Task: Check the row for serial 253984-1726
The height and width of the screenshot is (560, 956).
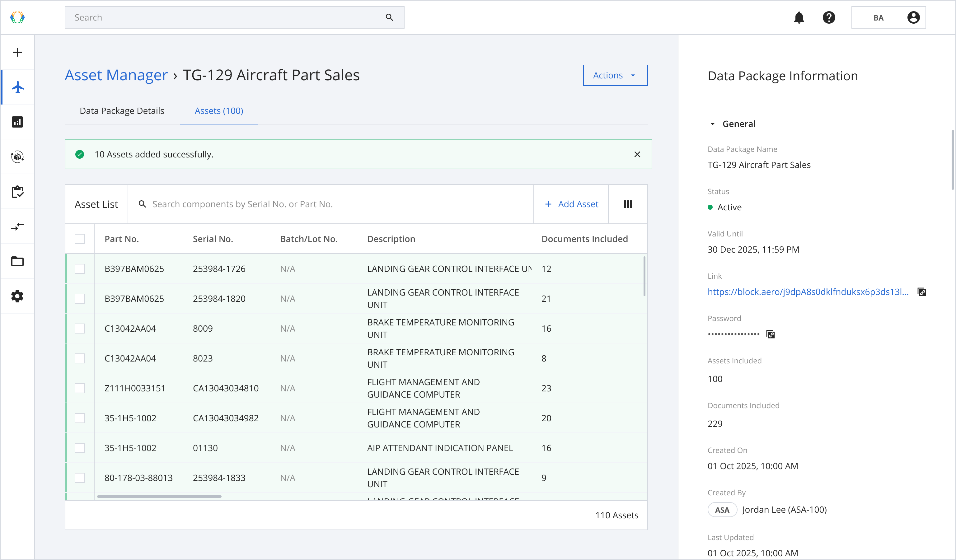Action: pyautogui.click(x=80, y=269)
